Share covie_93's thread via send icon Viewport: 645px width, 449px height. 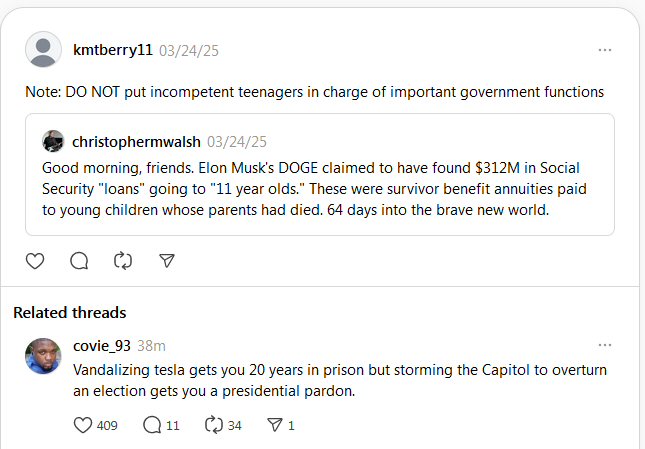[274, 425]
